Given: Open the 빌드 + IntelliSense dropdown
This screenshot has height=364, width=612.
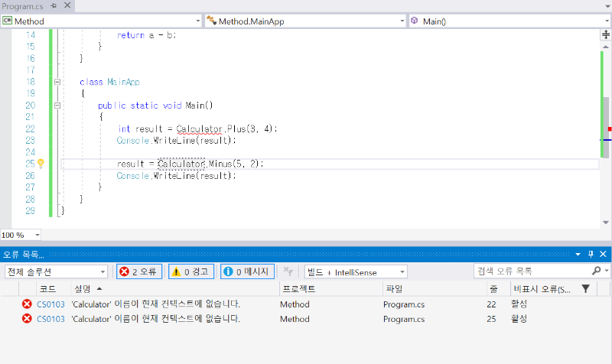Looking at the screenshot, I should 356,272.
